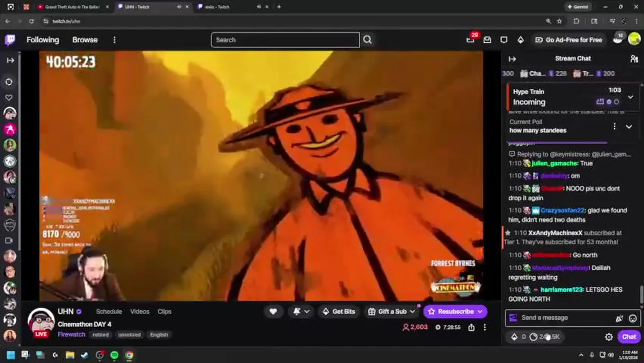Image resolution: width=644 pixels, height=363 pixels.
Task: Click the how many standees poll
Action: point(538,130)
